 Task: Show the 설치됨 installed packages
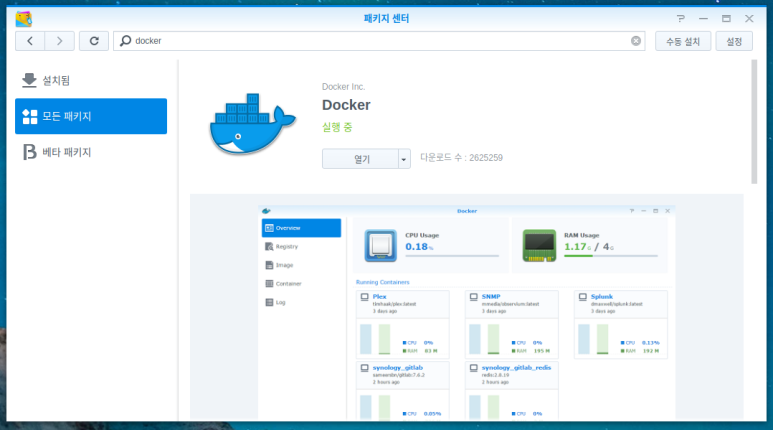[x=91, y=80]
